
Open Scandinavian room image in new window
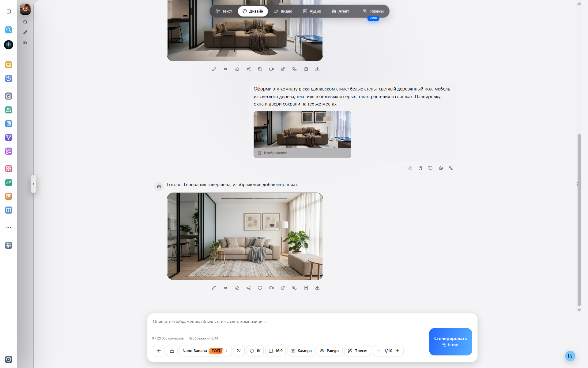283,288
